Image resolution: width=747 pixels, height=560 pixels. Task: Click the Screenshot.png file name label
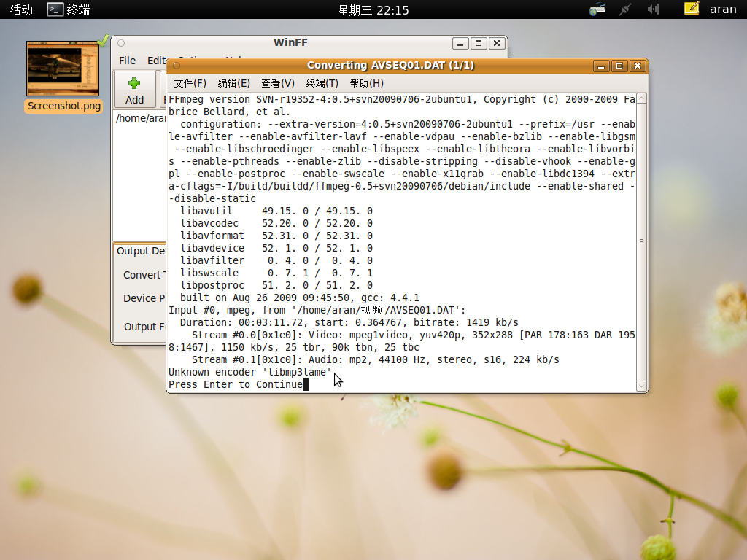[64, 106]
